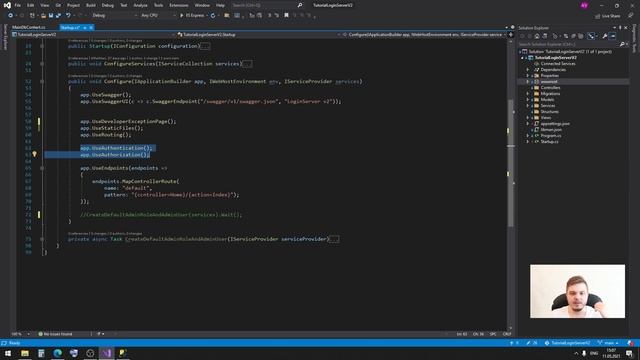
Task: Click the Solution Explorer properties wrench icon
Action: point(604,36)
